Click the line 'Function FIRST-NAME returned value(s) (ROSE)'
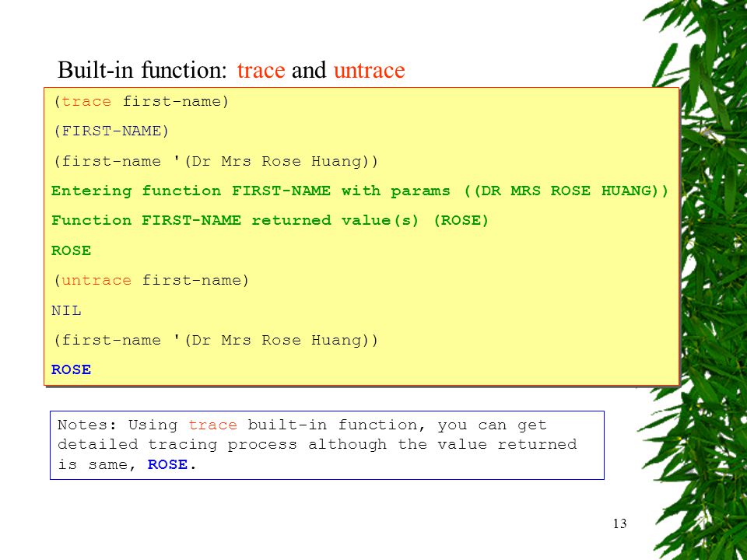The width and height of the screenshot is (747, 560). pos(270,220)
